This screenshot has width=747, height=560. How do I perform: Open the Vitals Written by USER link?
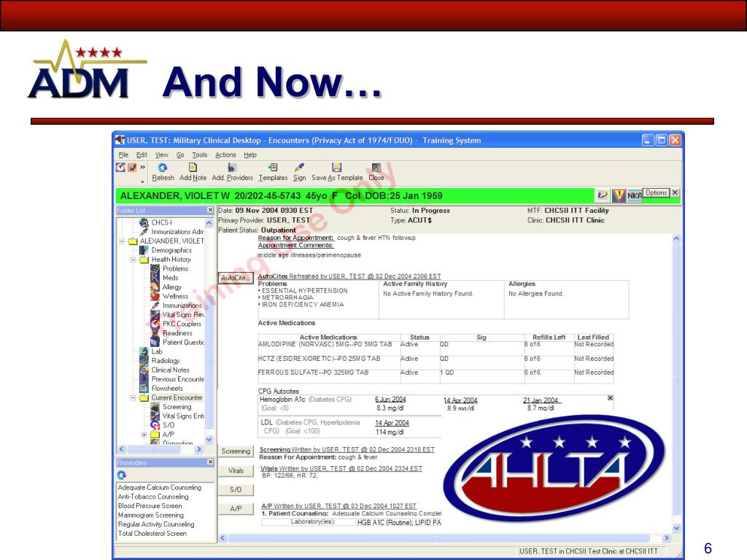pyautogui.click(x=341, y=469)
